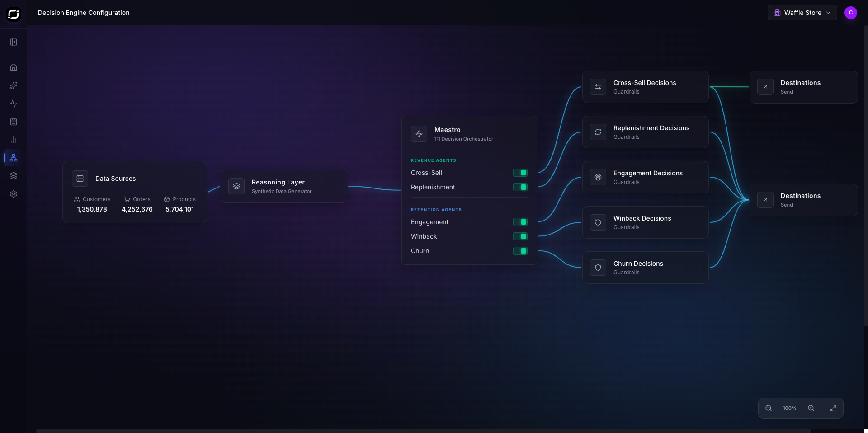This screenshot has width=868, height=433.
Task: Click the home icon in sidebar
Action: (14, 67)
